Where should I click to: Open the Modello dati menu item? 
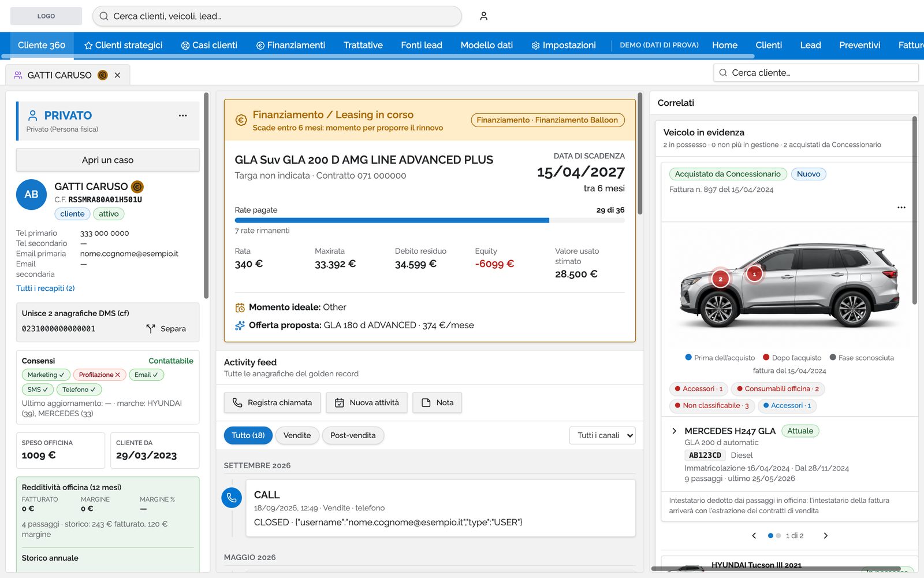[487, 45]
